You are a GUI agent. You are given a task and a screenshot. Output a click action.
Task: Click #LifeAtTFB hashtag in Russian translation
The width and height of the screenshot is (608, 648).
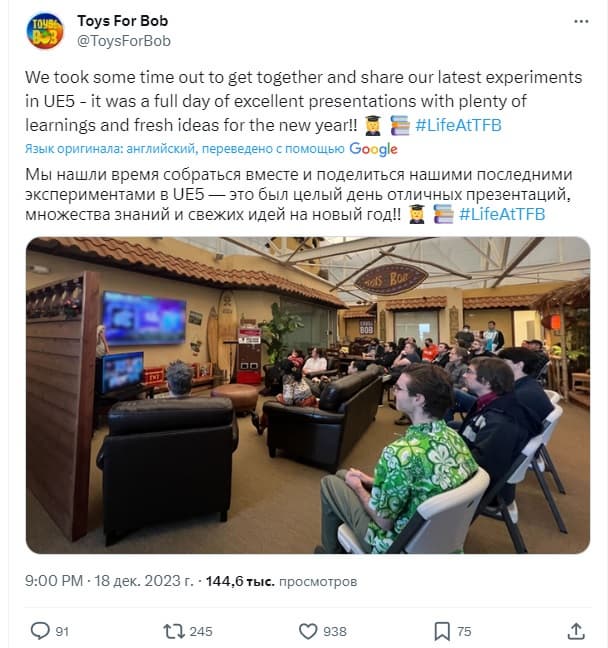[x=502, y=214]
